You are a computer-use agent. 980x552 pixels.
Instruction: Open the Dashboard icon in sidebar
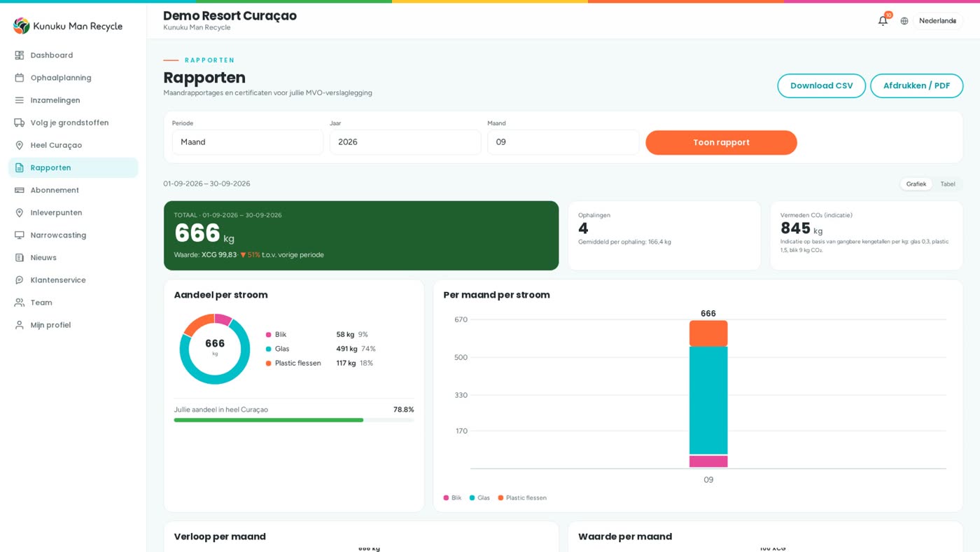coord(20,55)
